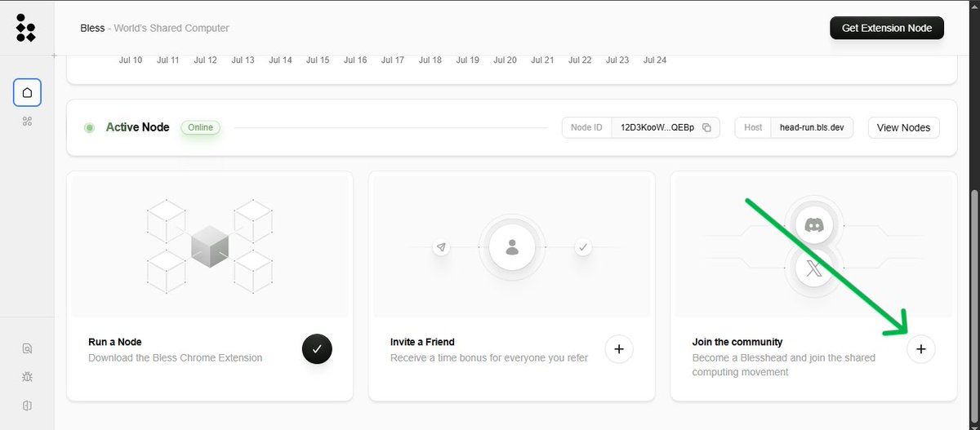The width and height of the screenshot is (980, 430).
Task: Click the View Nodes button
Action: pyautogui.click(x=903, y=127)
